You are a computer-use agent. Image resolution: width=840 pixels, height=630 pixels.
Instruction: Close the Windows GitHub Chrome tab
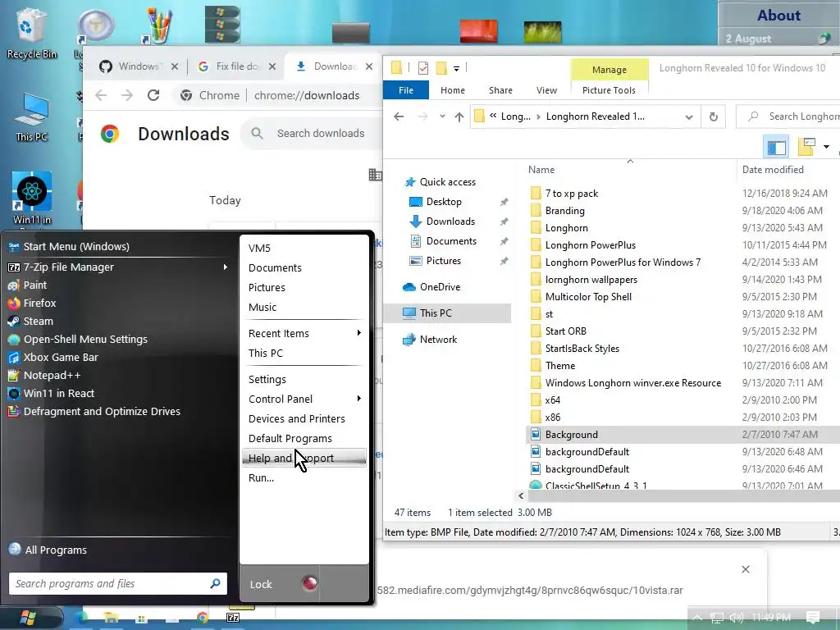(x=175, y=66)
